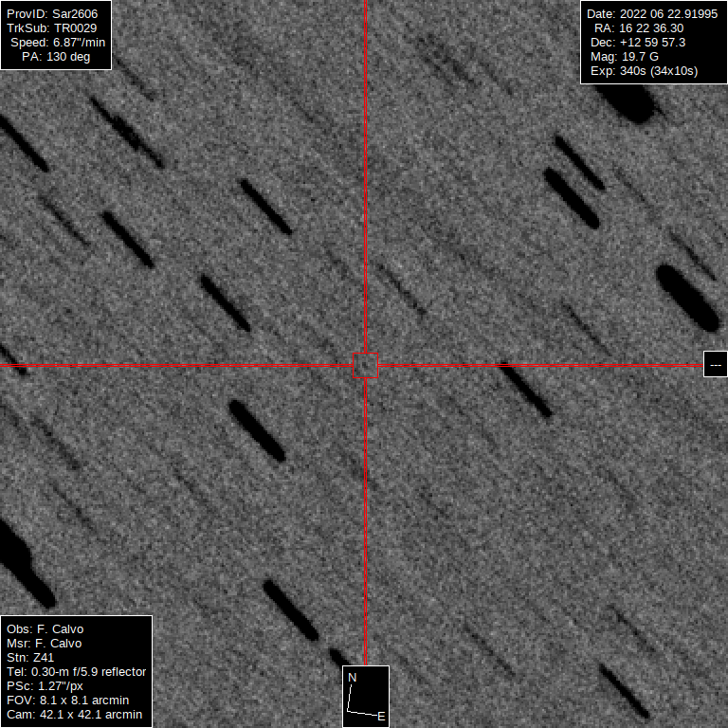Click the '---' marker box at the right edge
This screenshot has width=728, height=728.
click(x=716, y=364)
